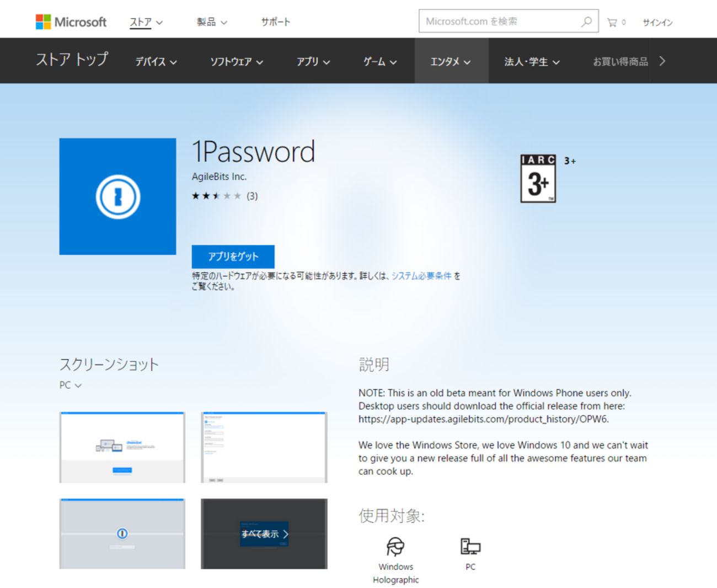
Task: Click the Windows Holographic label
Action: 395,573
